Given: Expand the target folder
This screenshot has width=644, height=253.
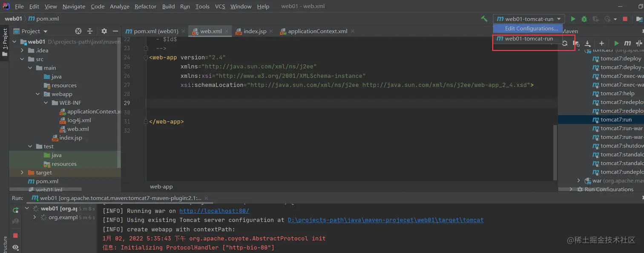Looking at the screenshot, I should tap(22, 173).
